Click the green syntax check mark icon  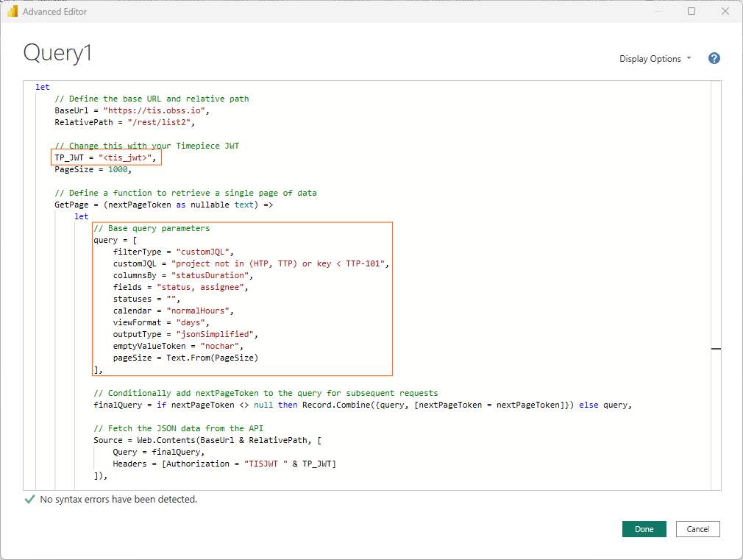[x=29, y=499]
